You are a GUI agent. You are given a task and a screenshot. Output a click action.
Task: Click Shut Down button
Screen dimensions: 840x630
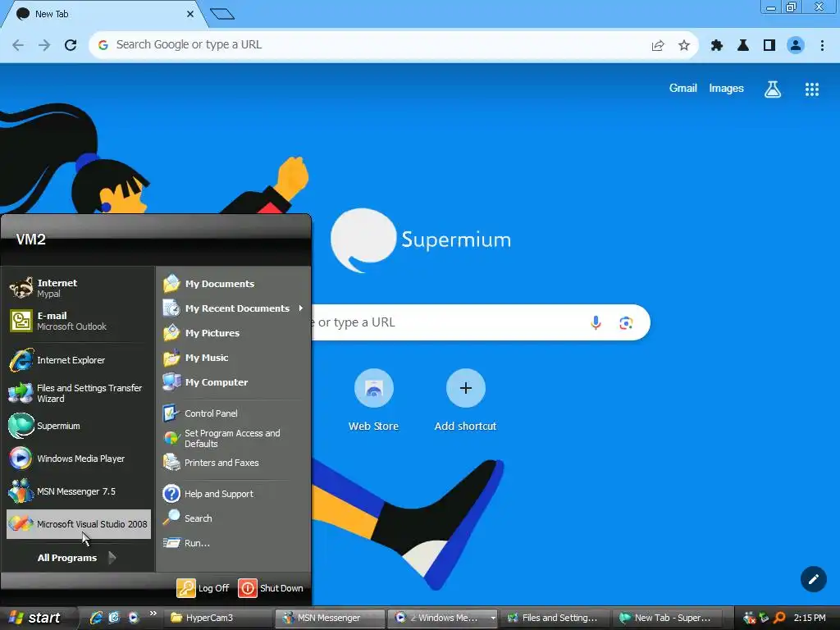pos(271,587)
